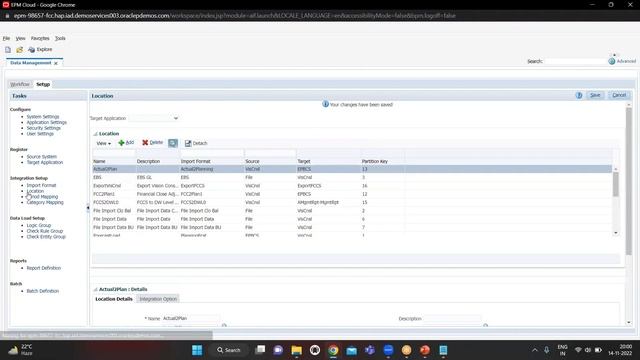The image size is (640, 360).
Task: Click the Advanced search icon
Action: [x=612, y=61]
